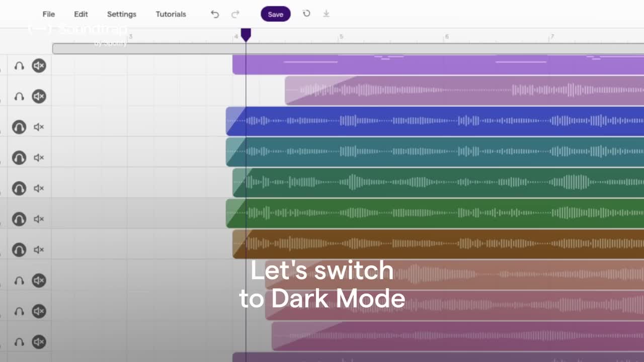Select the teal audio region
This screenshot has width=644, height=362.
435,152
